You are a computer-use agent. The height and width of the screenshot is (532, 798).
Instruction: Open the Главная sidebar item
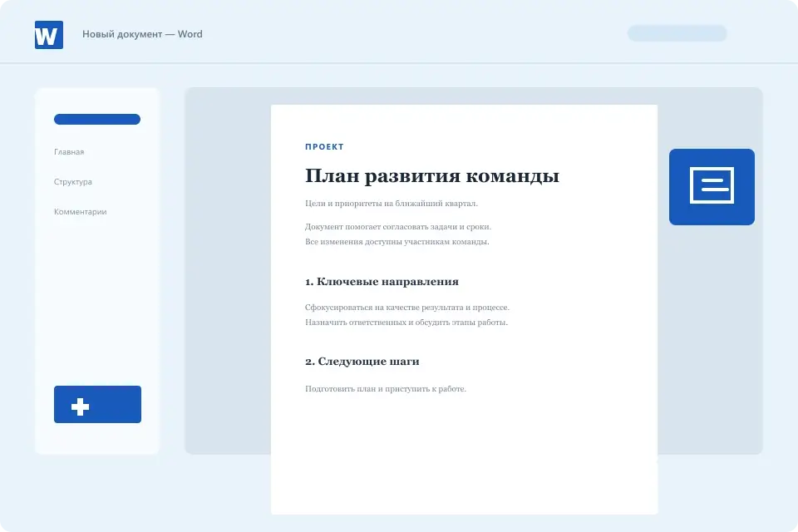click(69, 152)
